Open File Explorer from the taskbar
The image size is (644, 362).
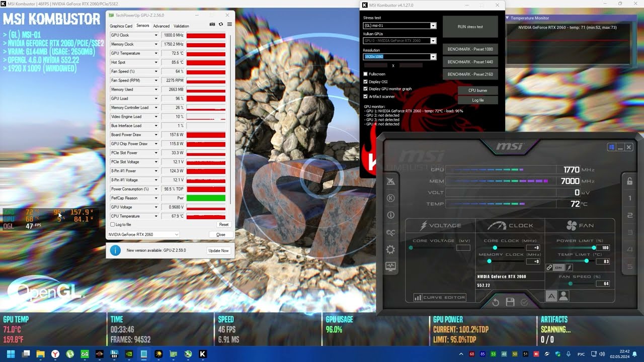coord(40,354)
